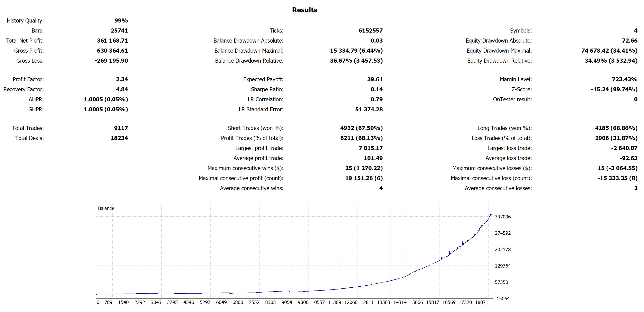Viewport: 644px width, 312px height.
Task: Click the Equity Drawdown Maximal value
Action: 609,51
